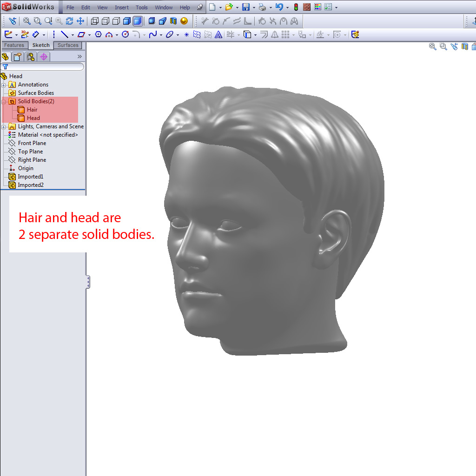Open the rectangle tool flyout arrow
Image resolution: width=476 pixels, height=476 pixels.
pyautogui.click(x=89, y=34)
